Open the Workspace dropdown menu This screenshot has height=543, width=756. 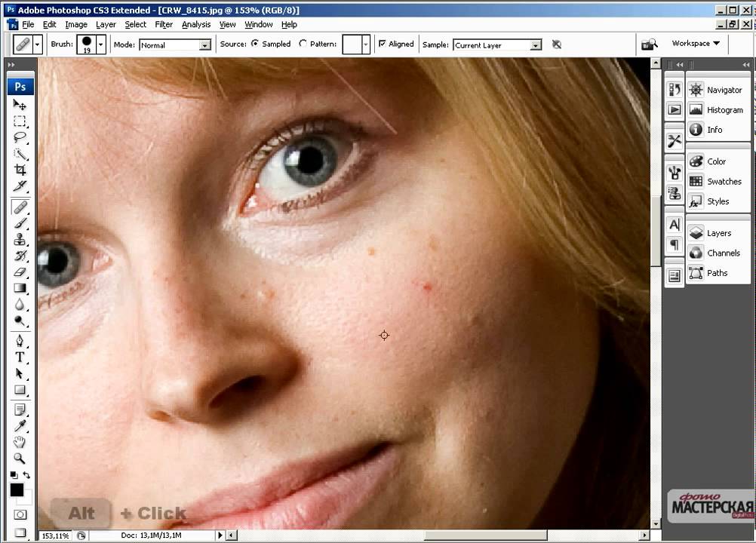(696, 43)
